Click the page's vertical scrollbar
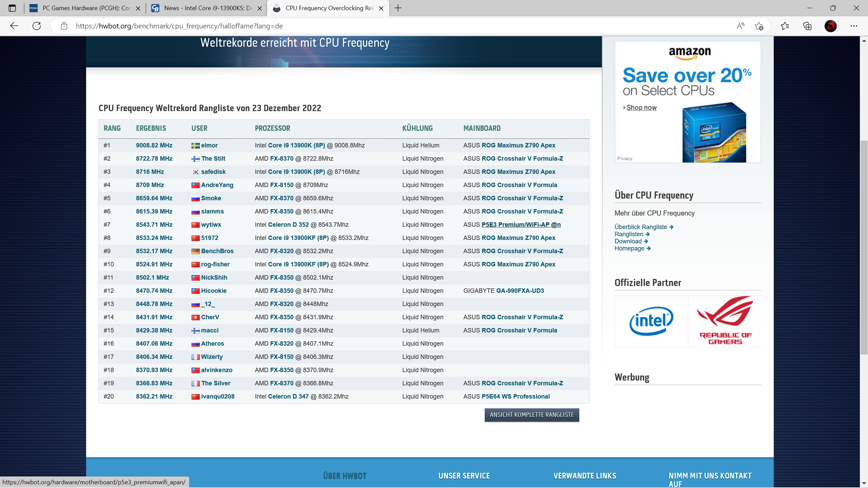 (864, 247)
